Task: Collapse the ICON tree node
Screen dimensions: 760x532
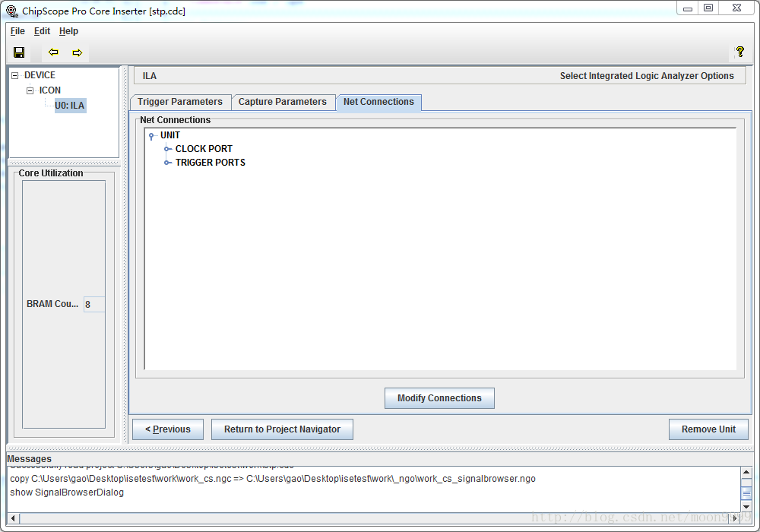Action: pos(30,90)
